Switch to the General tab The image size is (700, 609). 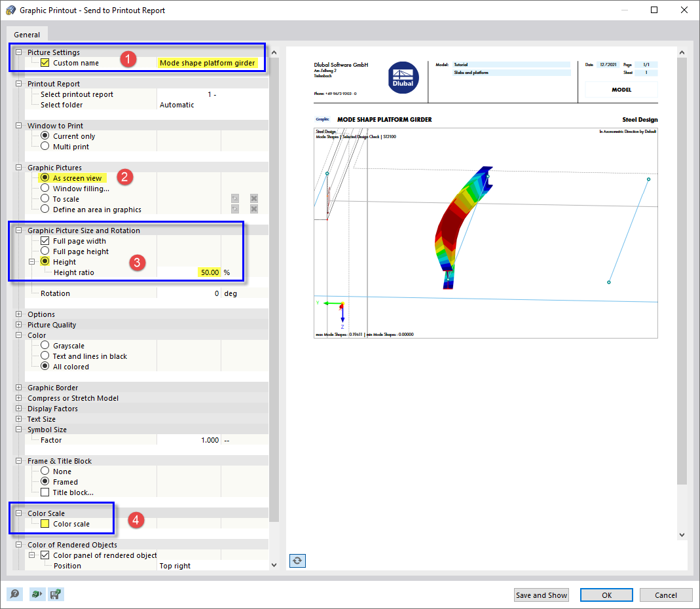click(x=27, y=34)
